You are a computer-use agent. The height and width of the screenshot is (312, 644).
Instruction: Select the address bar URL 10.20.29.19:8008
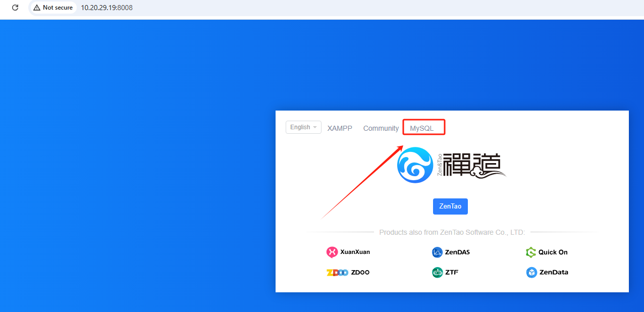[107, 8]
